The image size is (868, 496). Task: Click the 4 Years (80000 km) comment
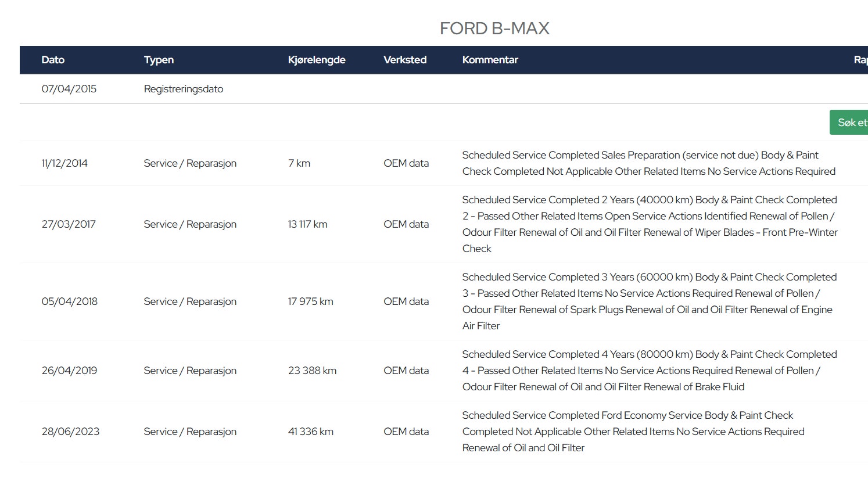coord(650,371)
